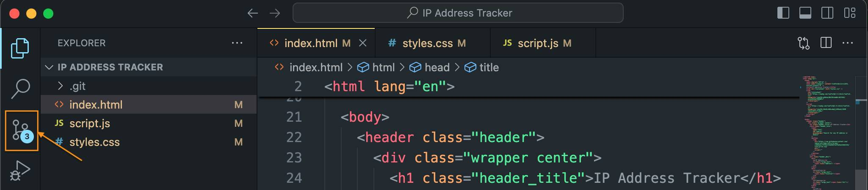Click the body tag on line 21
868x190 pixels.
pyautogui.click(x=365, y=117)
